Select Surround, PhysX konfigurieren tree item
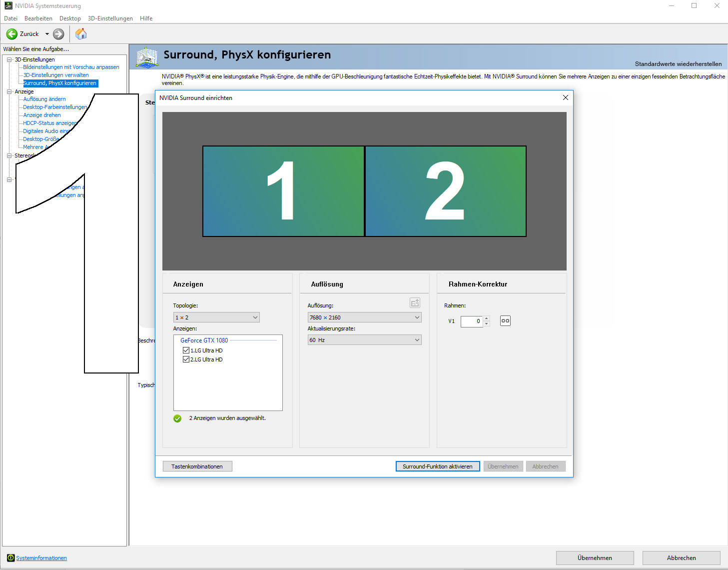This screenshot has height=570, width=728. (x=60, y=83)
